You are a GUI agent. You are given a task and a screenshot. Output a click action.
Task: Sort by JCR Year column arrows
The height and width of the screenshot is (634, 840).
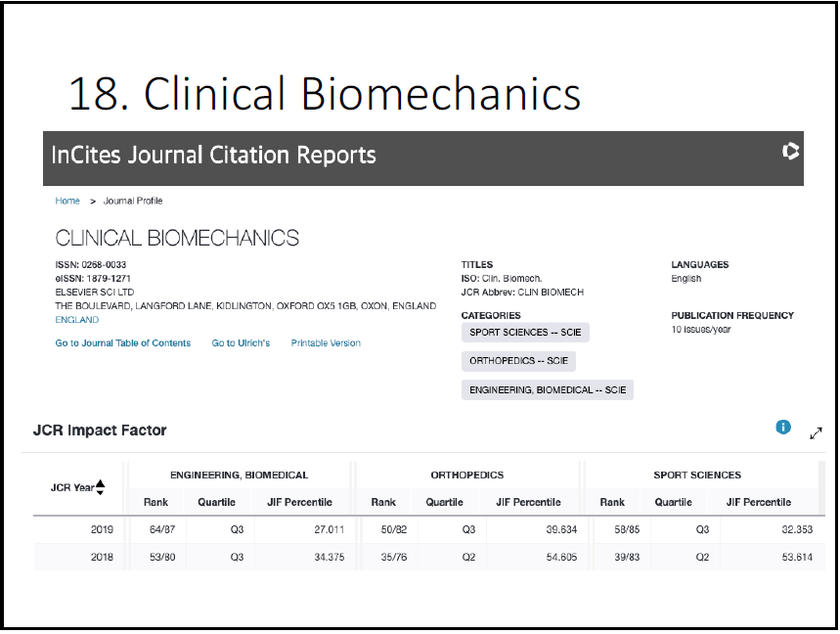(100, 487)
